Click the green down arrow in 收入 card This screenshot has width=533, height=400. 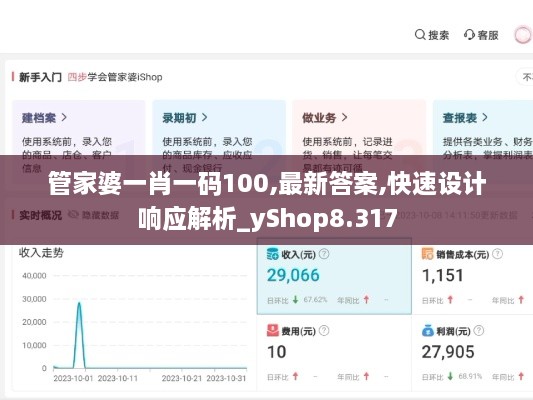point(295,300)
